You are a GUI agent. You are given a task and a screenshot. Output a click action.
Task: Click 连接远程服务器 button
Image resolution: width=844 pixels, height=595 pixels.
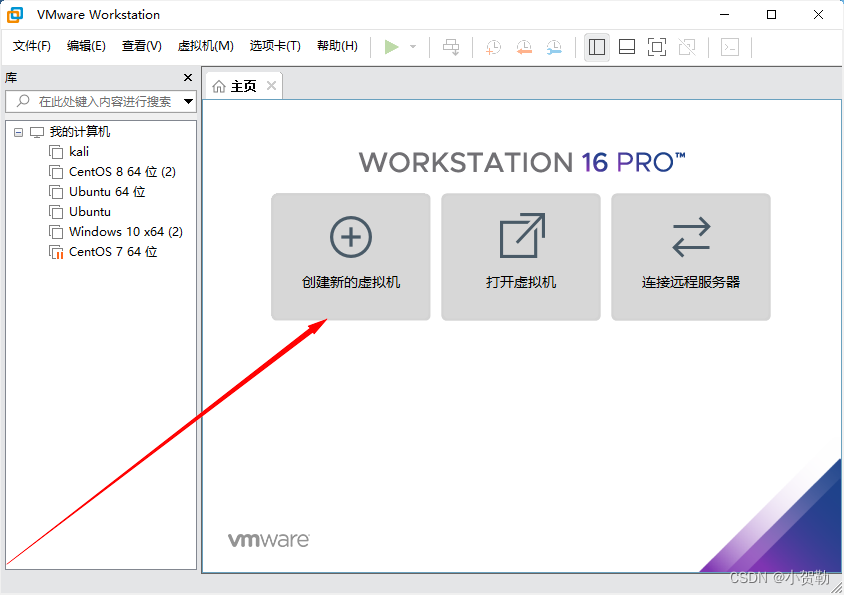point(691,257)
